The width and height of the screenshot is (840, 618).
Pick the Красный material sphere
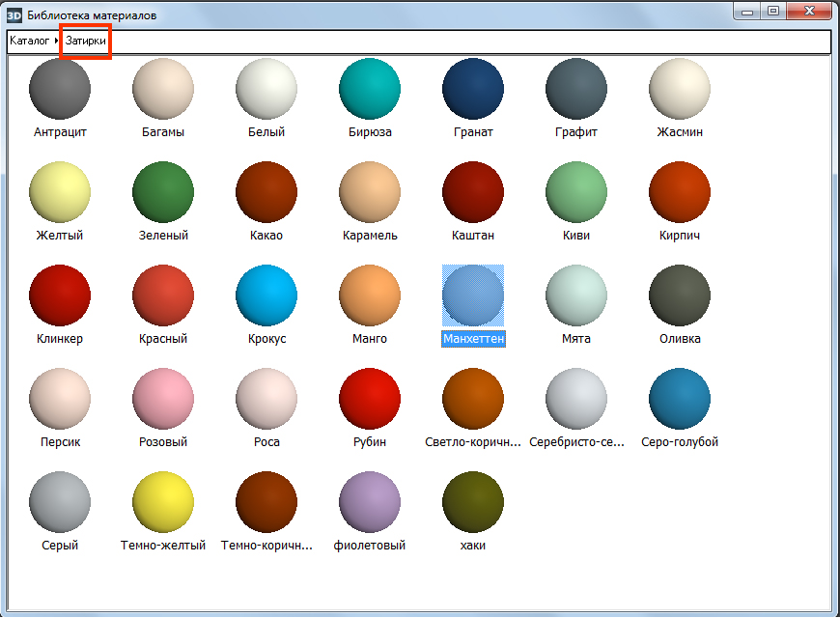click(x=163, y=295)
